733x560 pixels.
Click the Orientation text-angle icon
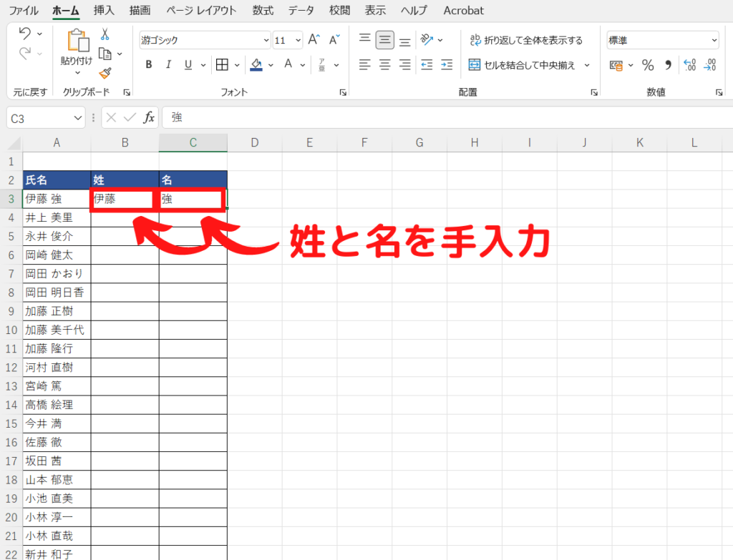click(427, 40)
